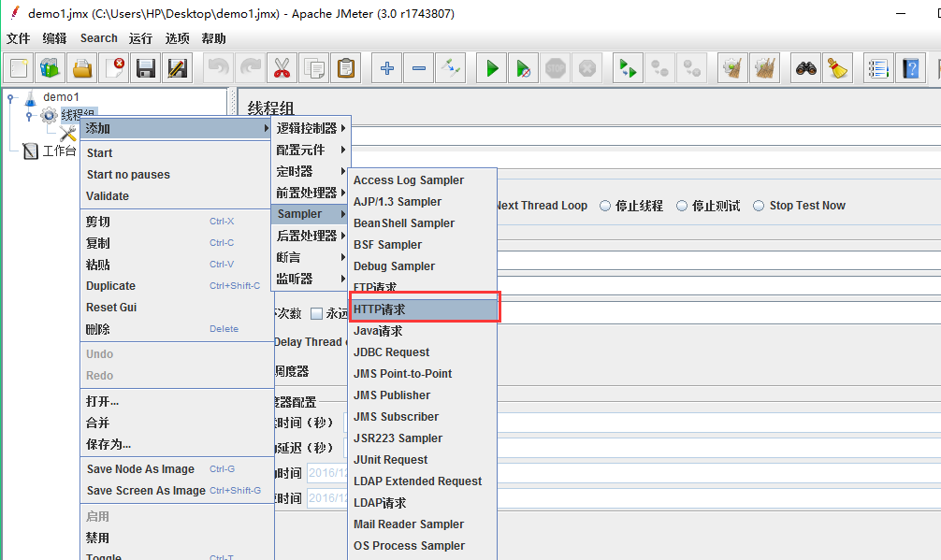Choose BeanShell Sampler entry
Screen dimensions: 941x560
(423, 223)
